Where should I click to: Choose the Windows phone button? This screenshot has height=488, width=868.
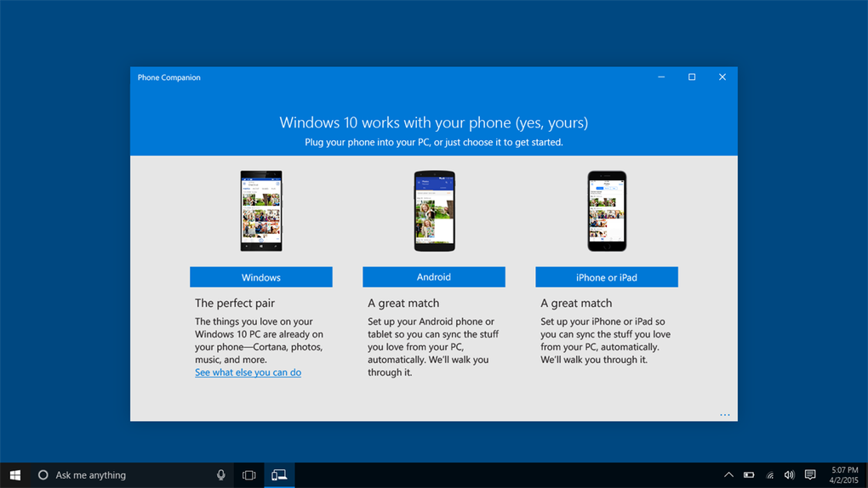coord(260,277)
